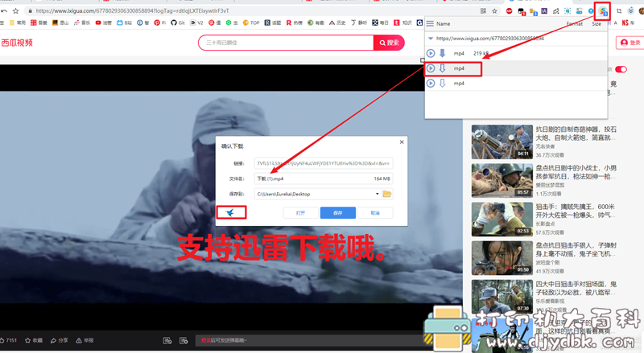Download the third mp4 entry
This screenshot has width=644, height=353.
pos(442,84)
